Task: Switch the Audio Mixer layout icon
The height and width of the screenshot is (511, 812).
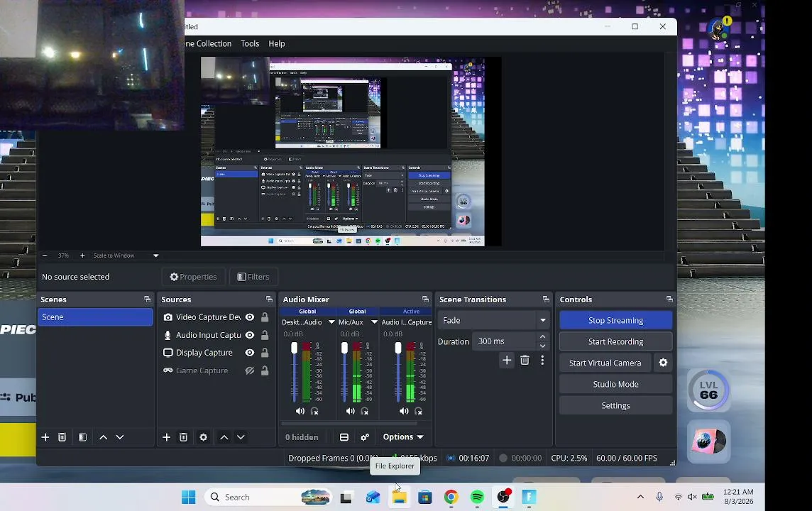Action: 344,437
